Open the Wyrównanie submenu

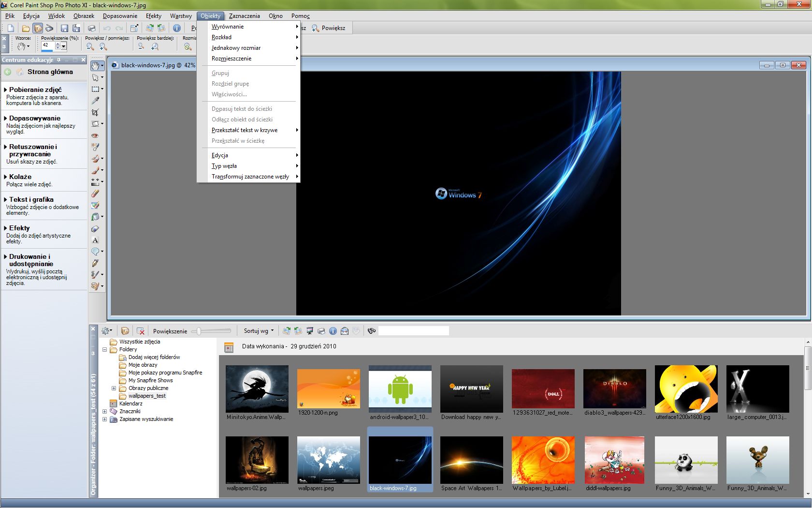point(248,27)
